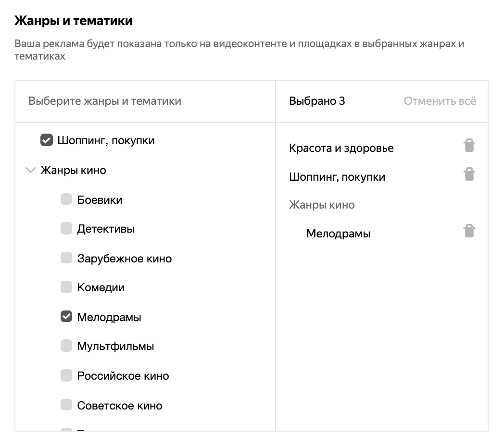
Task: Select the Советское кино checkbox
Action: (x=66, y=405)
